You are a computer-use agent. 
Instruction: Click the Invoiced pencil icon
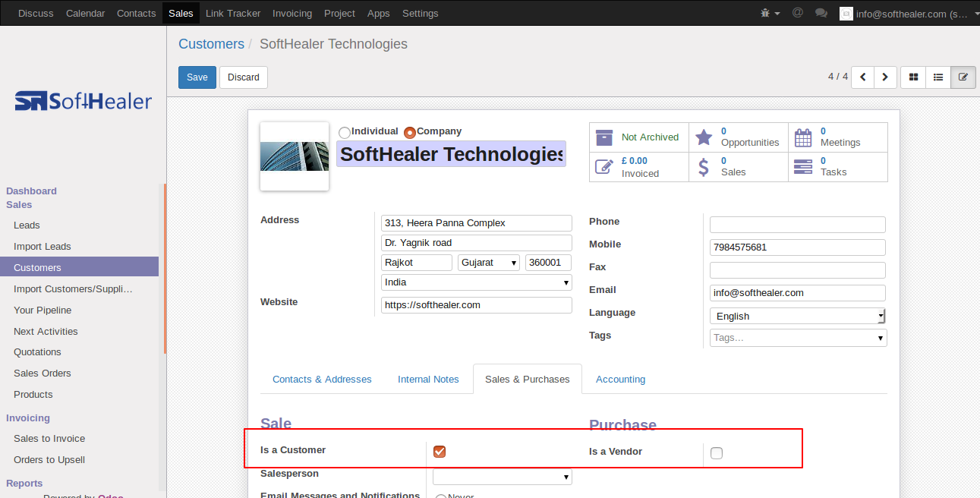[x=604, y=167]
